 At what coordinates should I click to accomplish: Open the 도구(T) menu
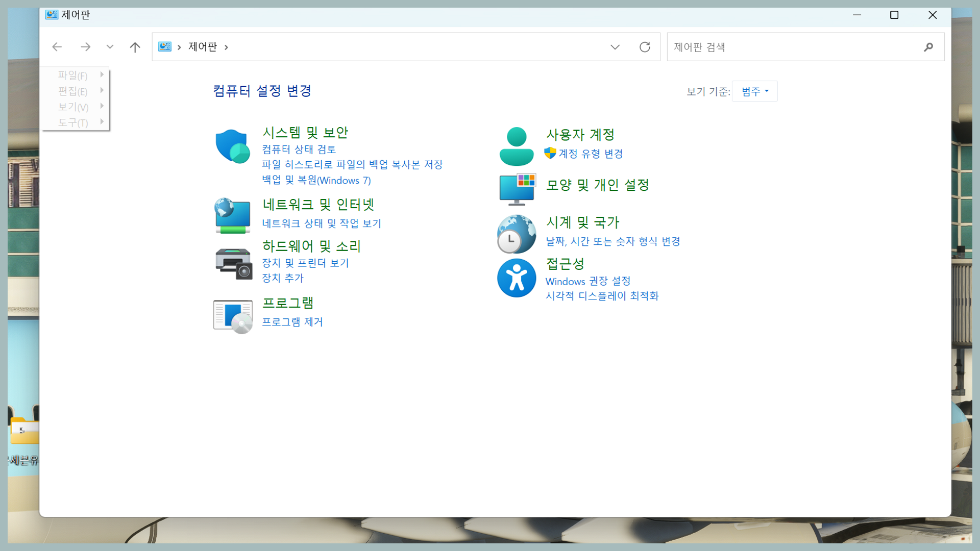[73, 122]
